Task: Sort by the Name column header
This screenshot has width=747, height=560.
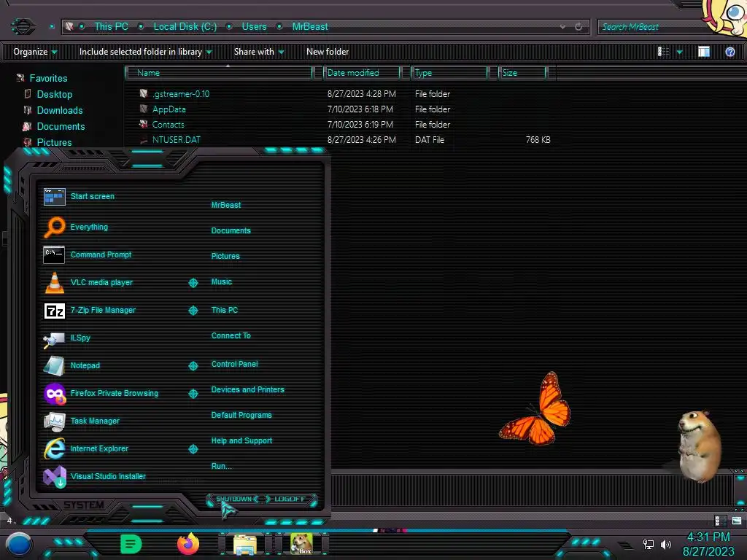Action: point(220,72)
